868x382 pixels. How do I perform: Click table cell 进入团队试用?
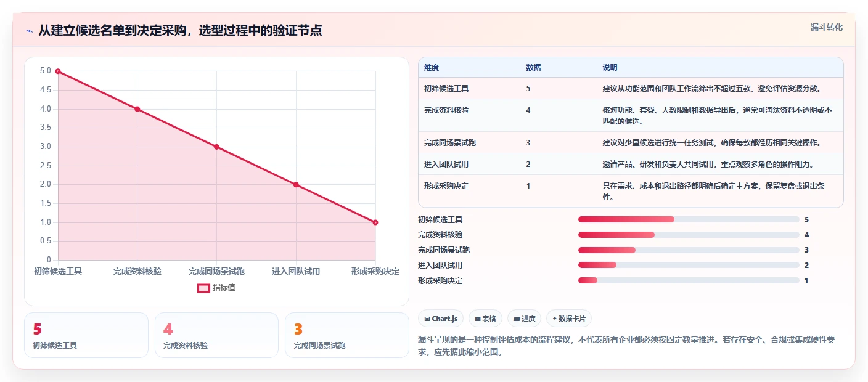click(446, 165)
